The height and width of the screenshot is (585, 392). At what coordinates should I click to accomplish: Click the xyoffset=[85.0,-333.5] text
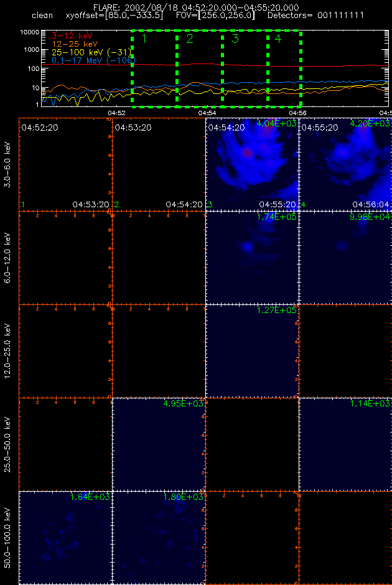pos(114,16)
